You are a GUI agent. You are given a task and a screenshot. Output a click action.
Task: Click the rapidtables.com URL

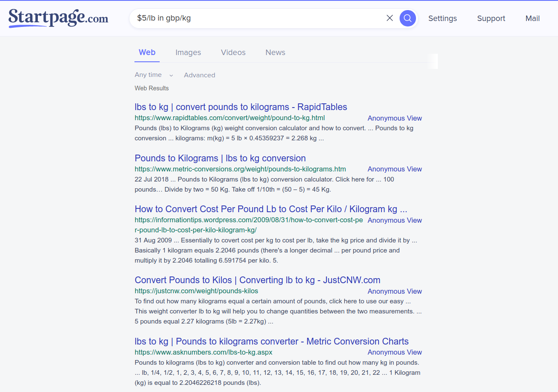(x=230, y=118)
